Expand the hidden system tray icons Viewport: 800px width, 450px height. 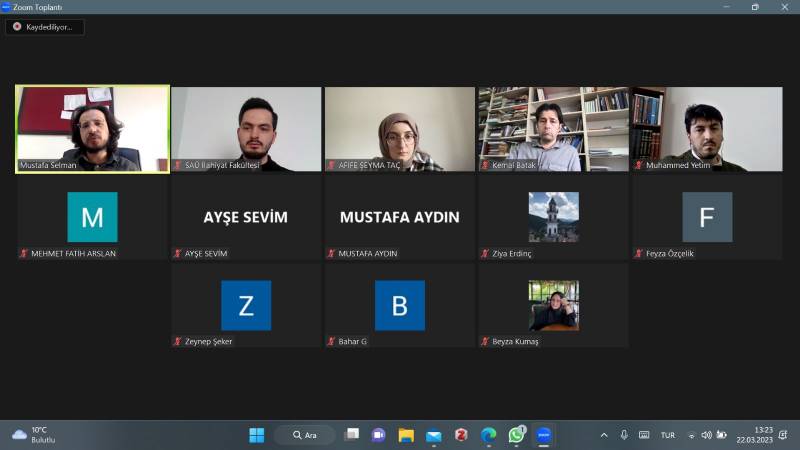[603, 435]
